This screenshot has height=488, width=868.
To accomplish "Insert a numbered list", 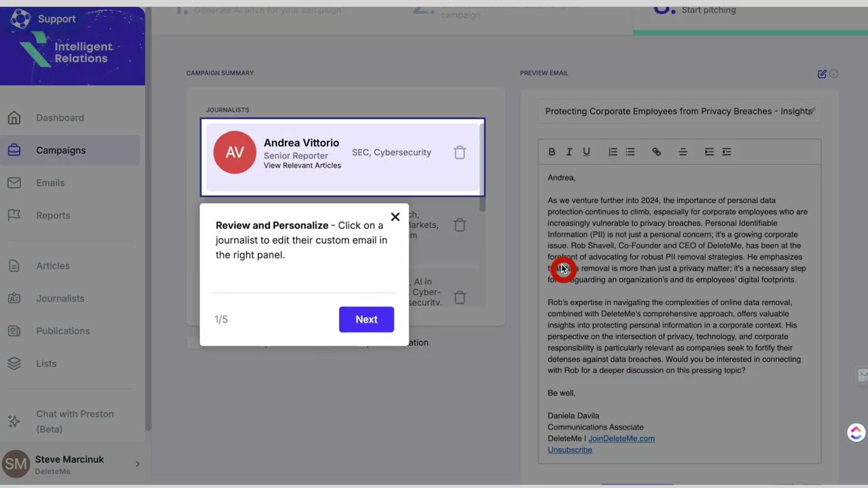I will pyautogui.click(x=612, y=152).
